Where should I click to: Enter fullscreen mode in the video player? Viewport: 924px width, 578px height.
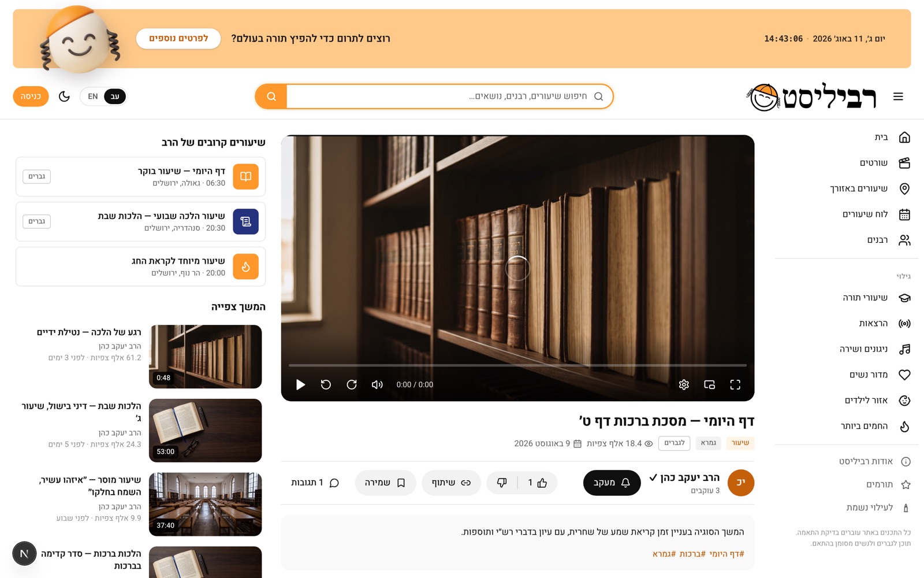point(735,384)
